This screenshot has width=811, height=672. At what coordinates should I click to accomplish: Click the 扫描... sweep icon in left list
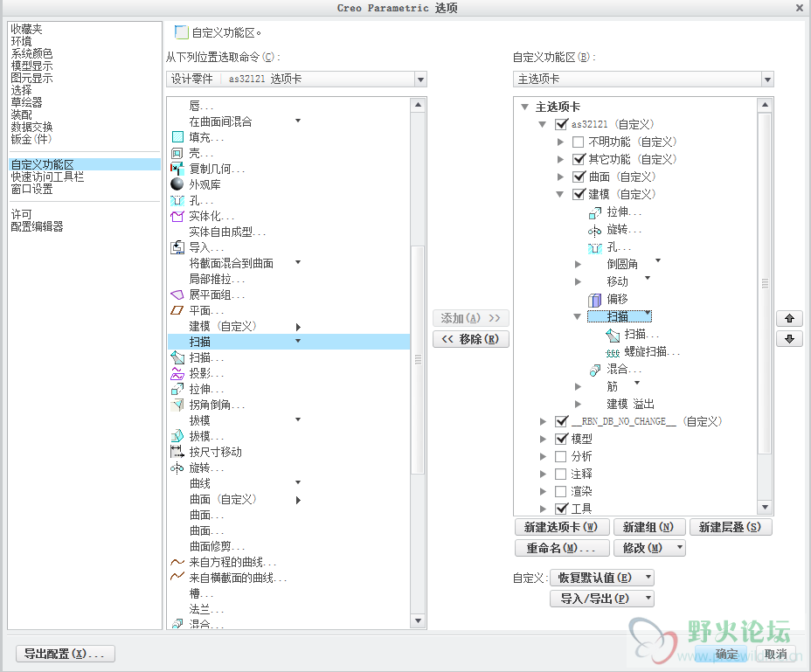(x=177, y=357)
